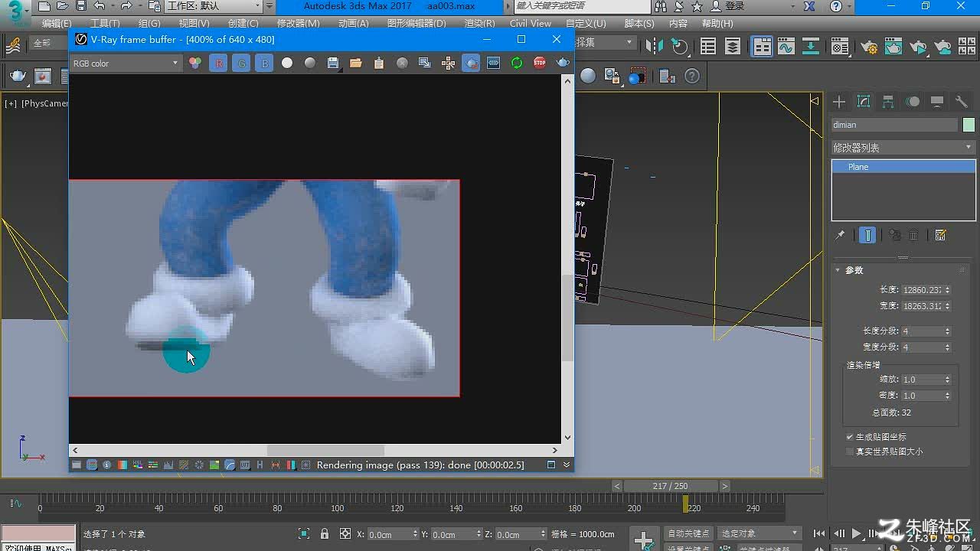Viewport: 980px width, 551px height.
Task: Load image using folder icon in frame buffer
Action: pyautogui.click(x=356, y=64)
